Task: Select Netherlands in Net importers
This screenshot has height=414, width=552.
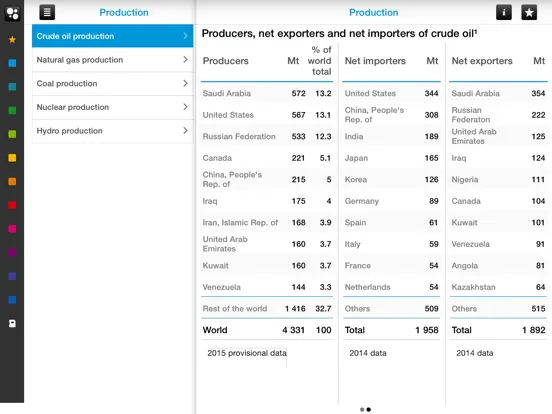Action: tap(368, 287)
